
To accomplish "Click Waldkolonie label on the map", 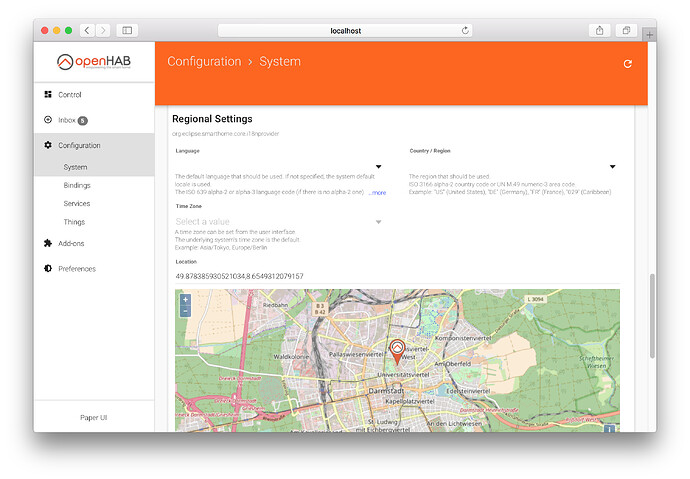I will 291,357.
